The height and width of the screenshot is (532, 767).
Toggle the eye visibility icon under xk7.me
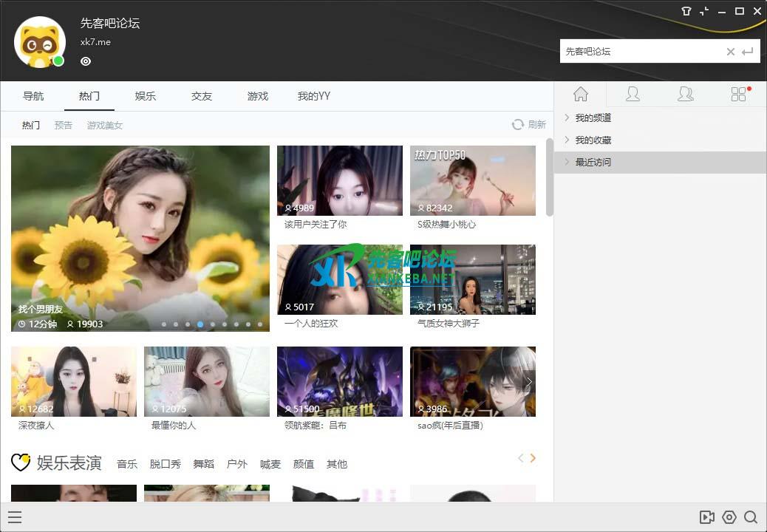click(x=86, y=61)
